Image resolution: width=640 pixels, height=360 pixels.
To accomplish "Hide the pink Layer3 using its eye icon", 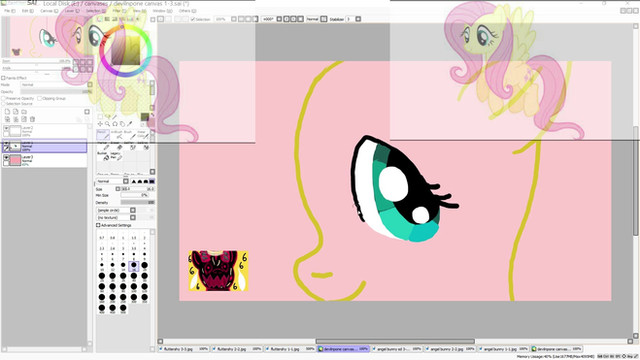I will 6,157.
